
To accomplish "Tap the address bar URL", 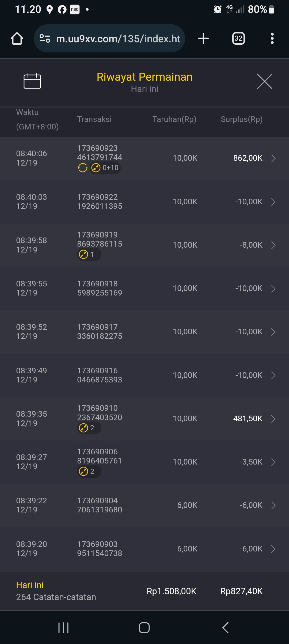I will pyautogui.click(x=118, y=39).
